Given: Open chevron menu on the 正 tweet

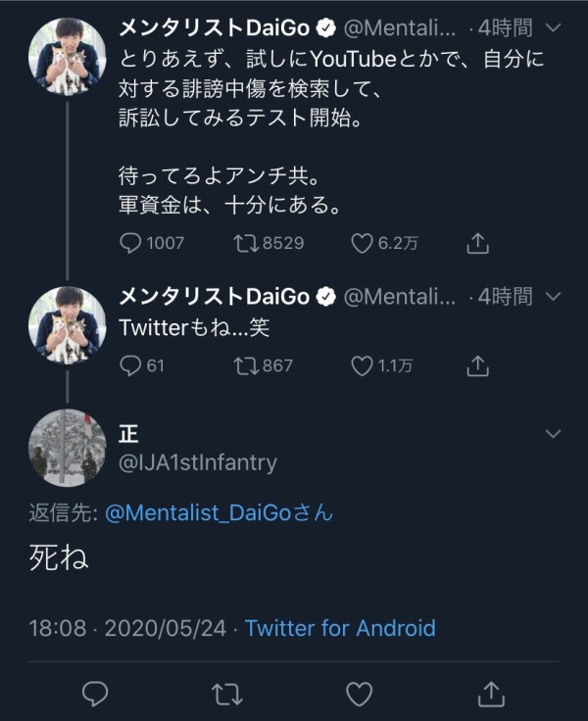Looking at the screenshot, I should [553, 433].
